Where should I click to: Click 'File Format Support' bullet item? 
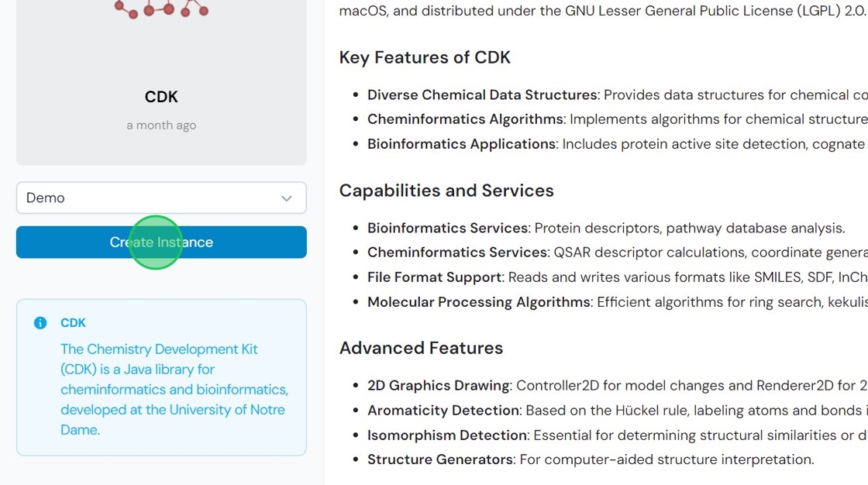[435, 277]
